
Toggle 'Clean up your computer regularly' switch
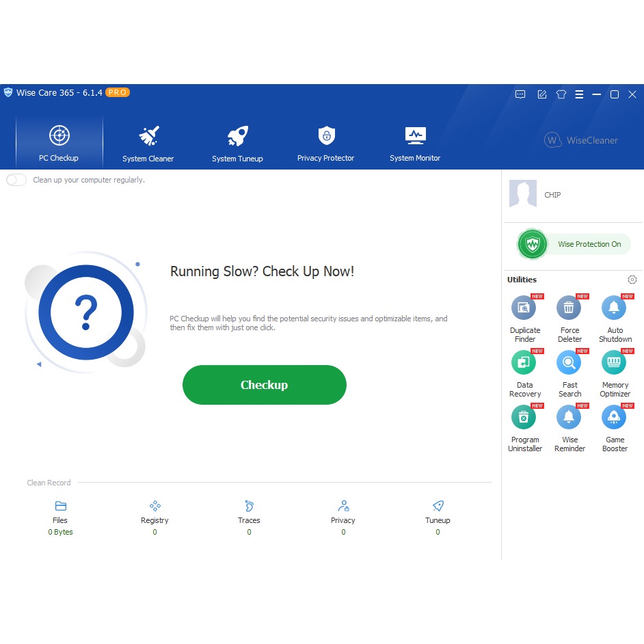pos(16,180)
